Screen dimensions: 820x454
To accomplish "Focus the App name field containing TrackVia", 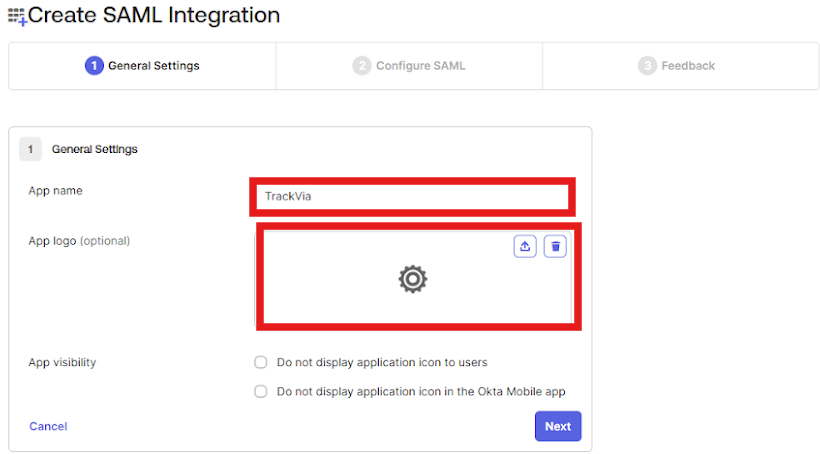I will click(413, 197).
